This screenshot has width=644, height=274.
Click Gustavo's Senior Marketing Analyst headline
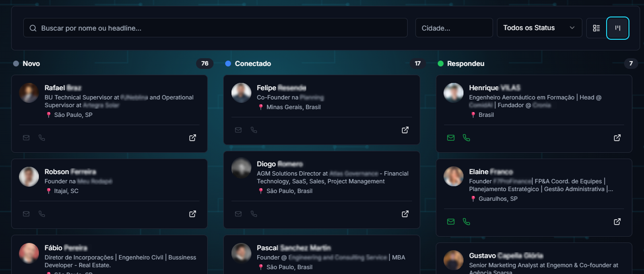click(x=544, y=269)
